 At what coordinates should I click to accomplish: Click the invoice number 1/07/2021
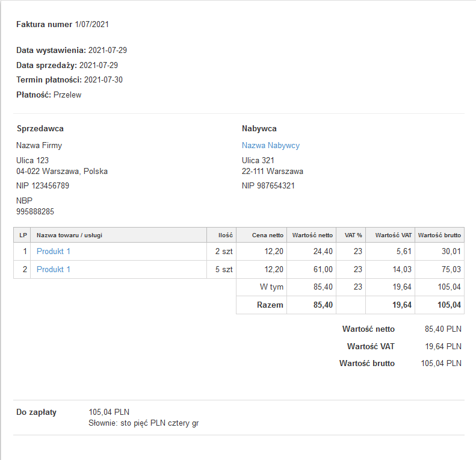tap(91, 25)
